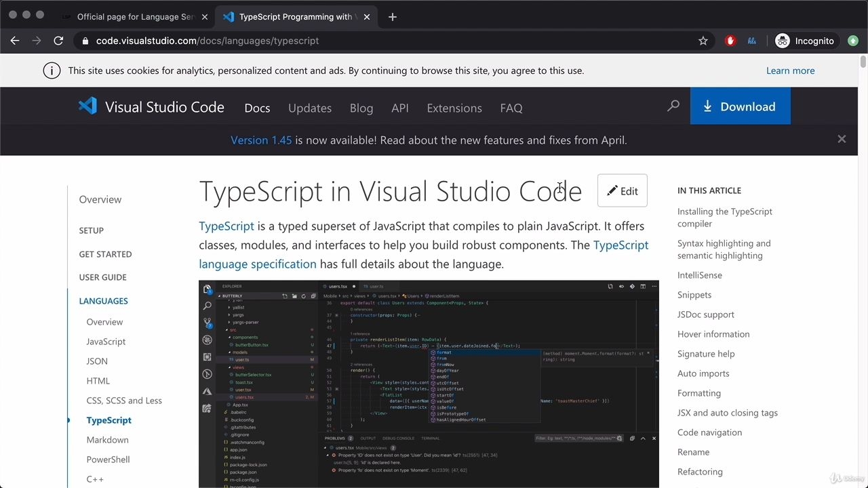
Task: Navigate to the API page
Action: pyautogui.click(x=400, y=108)
